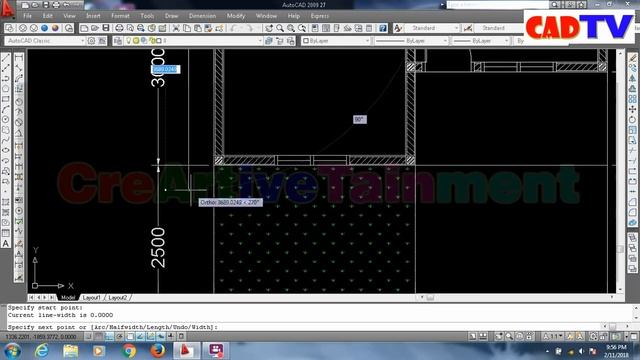
Task: Toggle Dynamic UCS in status bar
Action: click(151, 337)
